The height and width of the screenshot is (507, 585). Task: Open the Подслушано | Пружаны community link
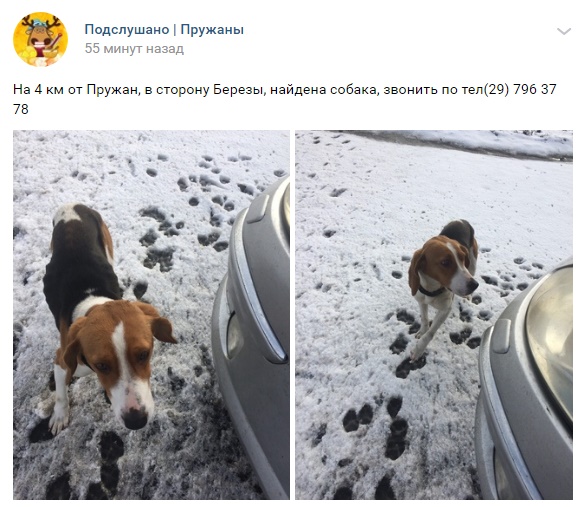click(x=164, y=29)
